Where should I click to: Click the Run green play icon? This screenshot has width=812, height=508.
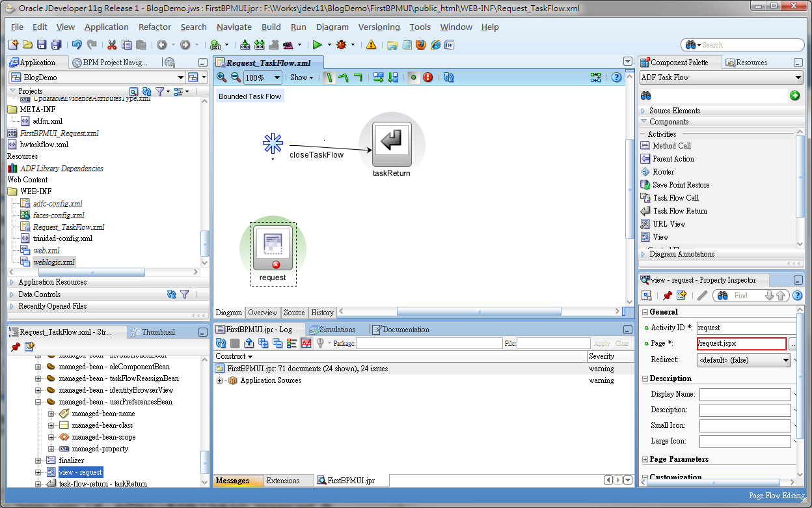click(318, 45)
